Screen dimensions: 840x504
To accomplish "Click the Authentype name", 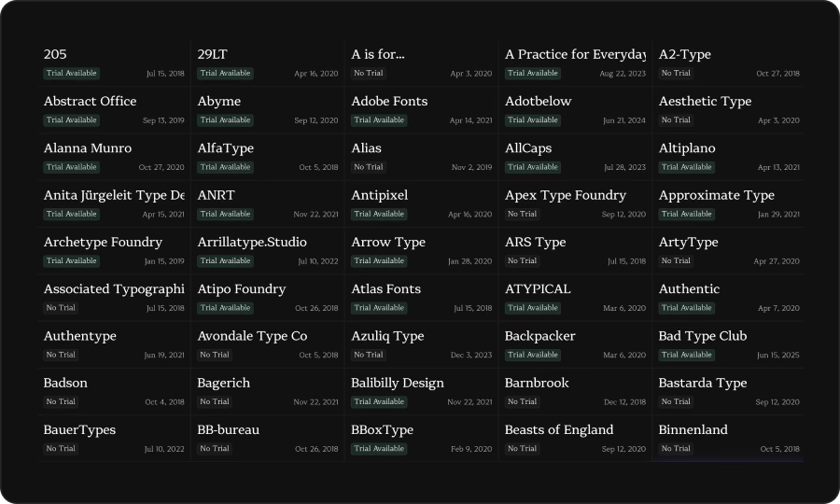I will click(x=80, y=336).
